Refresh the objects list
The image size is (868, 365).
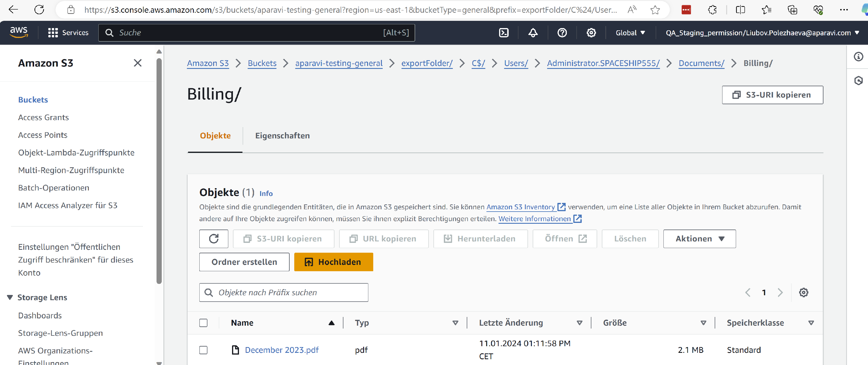pyautogui.click(x=214, y=239)
